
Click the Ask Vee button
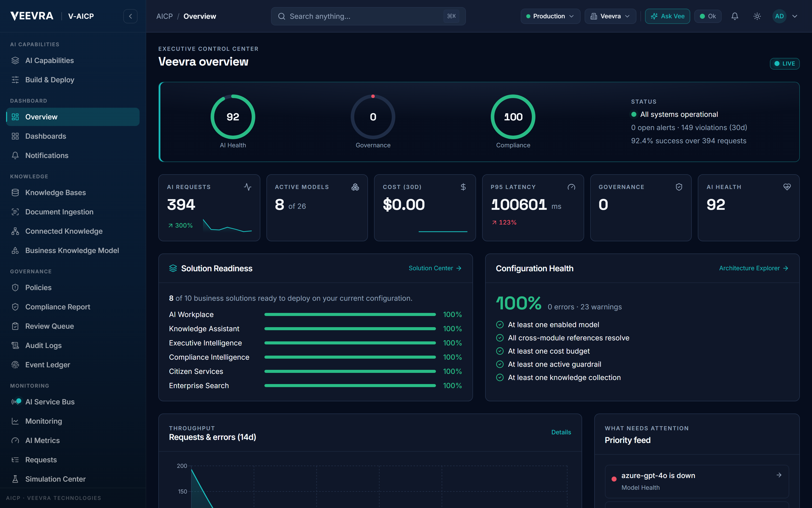667,16
